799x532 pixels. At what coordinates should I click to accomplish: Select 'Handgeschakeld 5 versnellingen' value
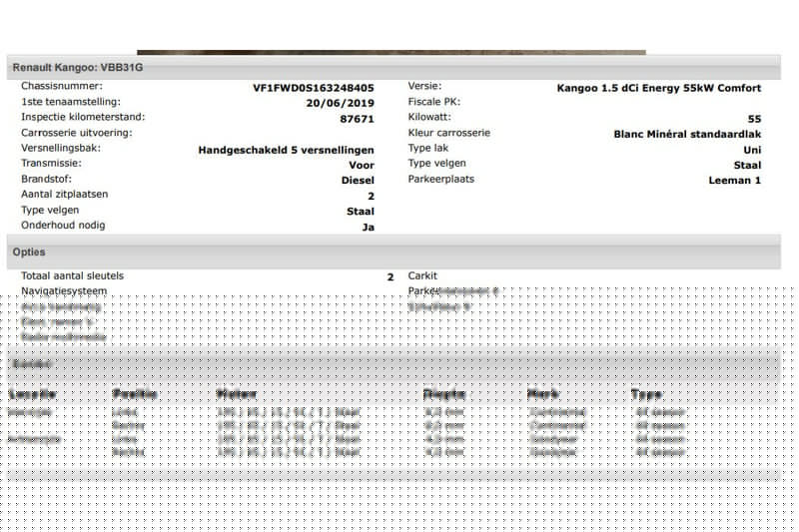[x=286, y=150]
